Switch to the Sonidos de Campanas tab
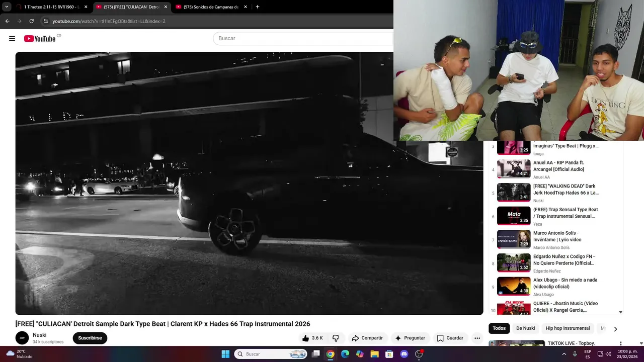Image resolution: width=644 pixels, height=362 pixels. tap(211, 7)
